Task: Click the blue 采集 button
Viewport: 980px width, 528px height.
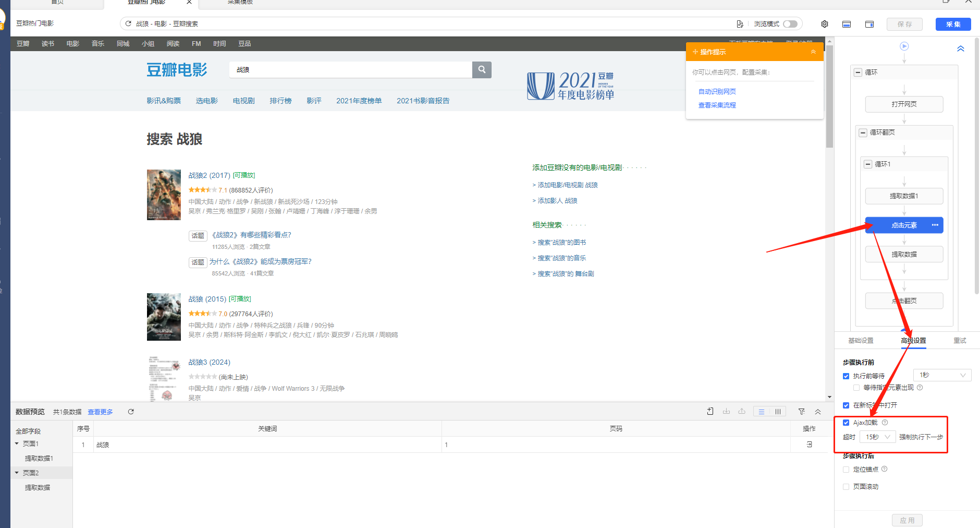Action: (x=953, y=24)
